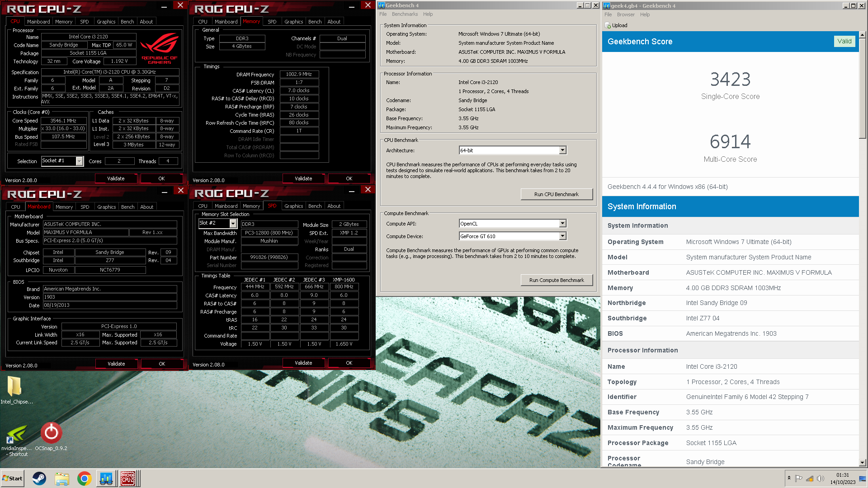868x488 pixels.
Task: Expand the Compute API OpenCL dropdown
Action: [562, 223]
